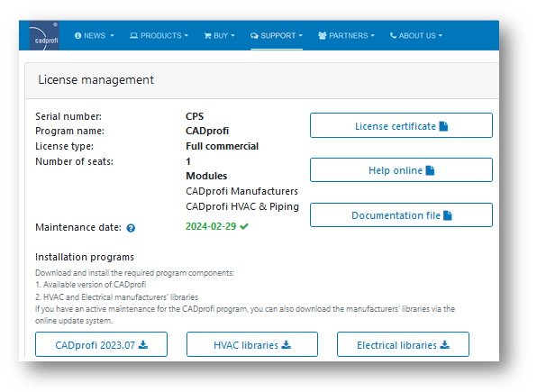Open the PARTNERS menu
This screenshot has width=537, height=392.
(347, 36)
